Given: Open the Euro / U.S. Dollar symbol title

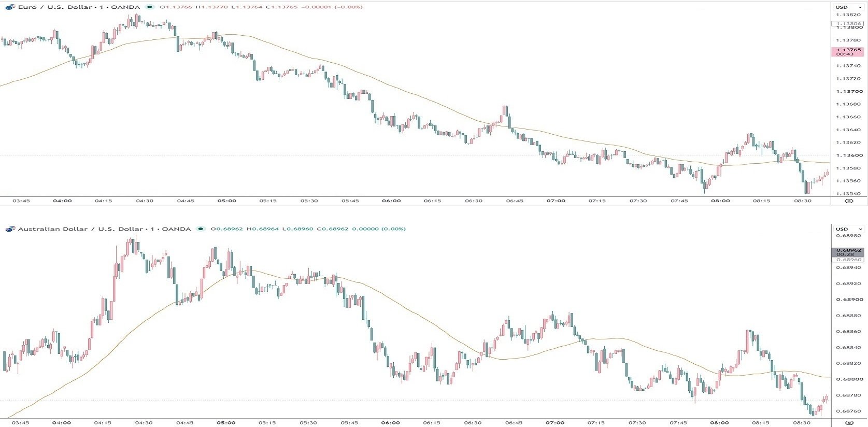Looking at the screenshot, I should coord(79,7).
